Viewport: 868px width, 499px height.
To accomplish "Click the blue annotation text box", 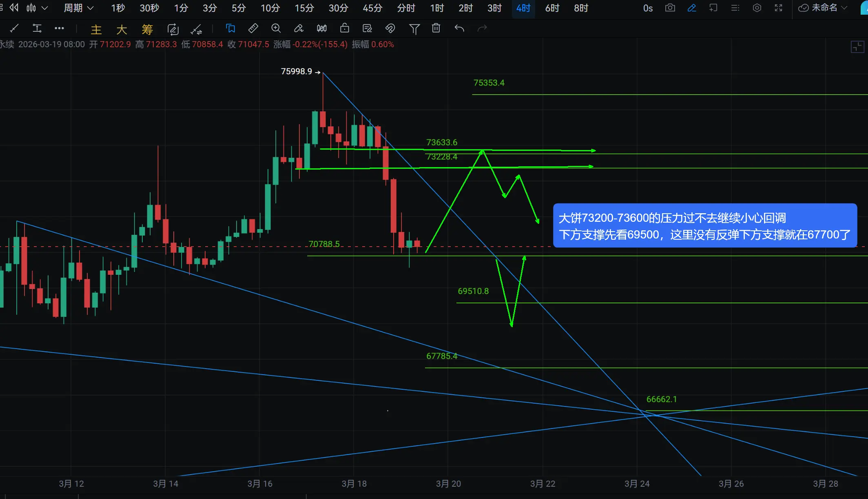I will pyautogui.click(x=704, y=225).
